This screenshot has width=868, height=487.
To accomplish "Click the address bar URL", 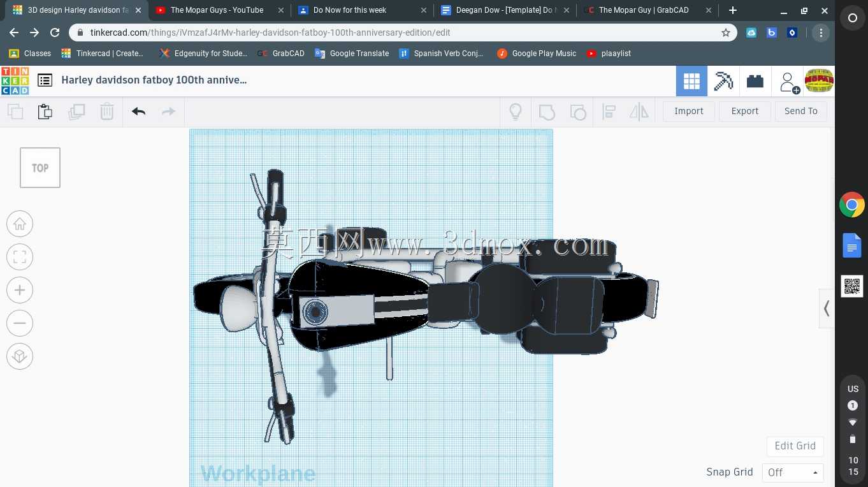I will click(x=270, y=33).
